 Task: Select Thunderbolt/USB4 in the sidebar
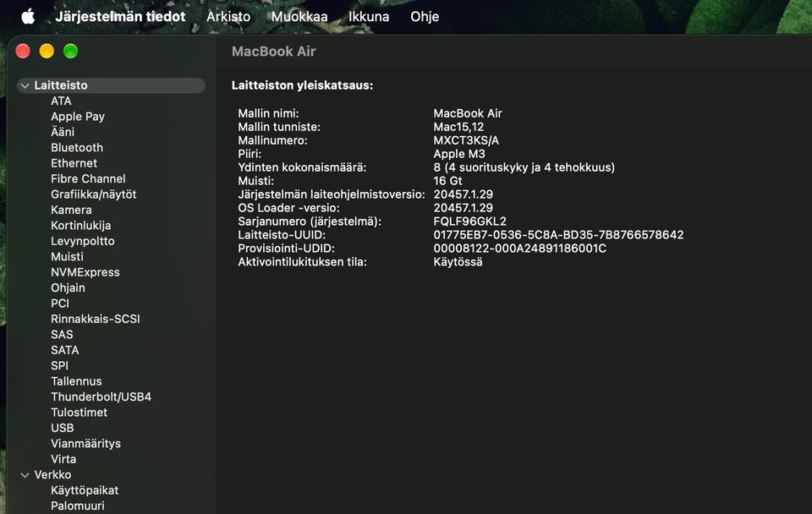point(101,396)
